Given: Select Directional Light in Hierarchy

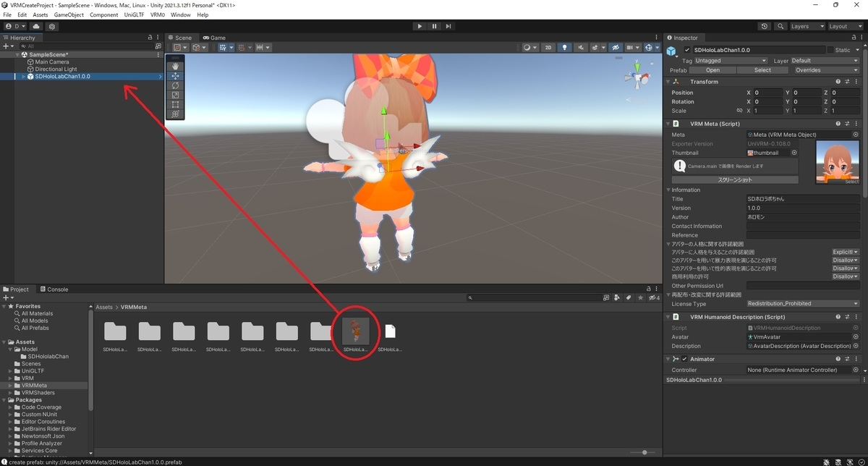Looking at the screenshot, I should click(56, 69).
